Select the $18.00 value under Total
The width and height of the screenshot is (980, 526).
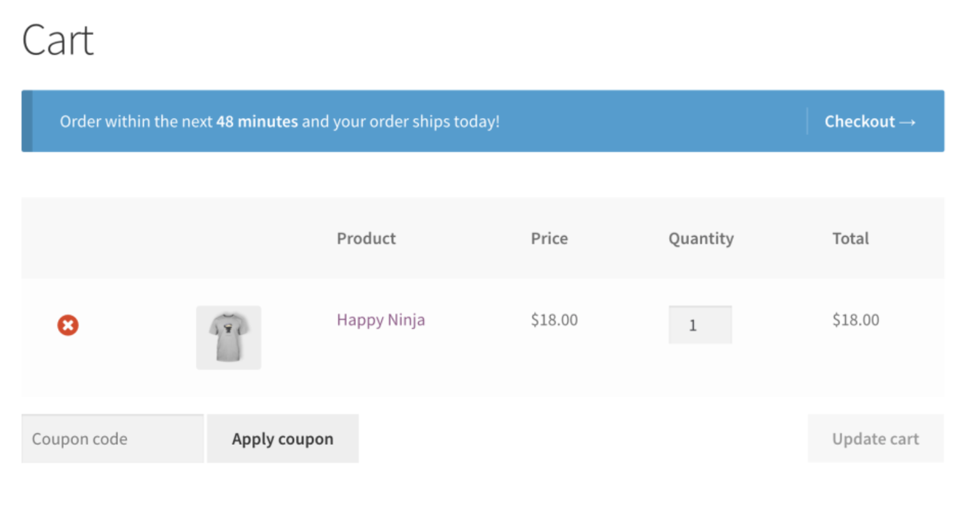pos(855,320)
